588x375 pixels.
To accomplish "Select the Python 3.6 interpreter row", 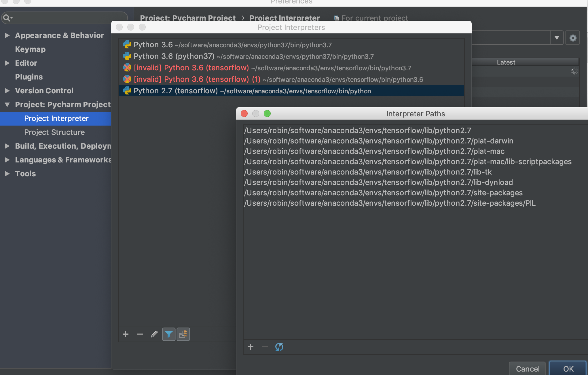I will (291, 45).
